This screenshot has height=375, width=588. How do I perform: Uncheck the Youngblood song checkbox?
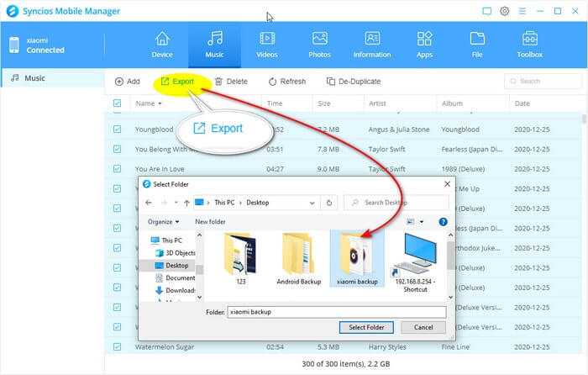(117, 129)
